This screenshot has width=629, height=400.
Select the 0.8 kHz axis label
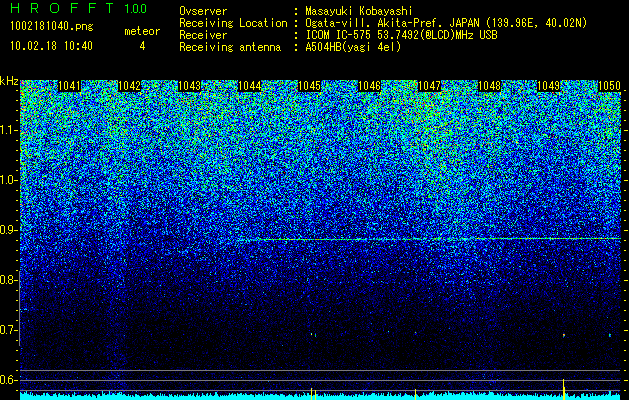(9, 280)
